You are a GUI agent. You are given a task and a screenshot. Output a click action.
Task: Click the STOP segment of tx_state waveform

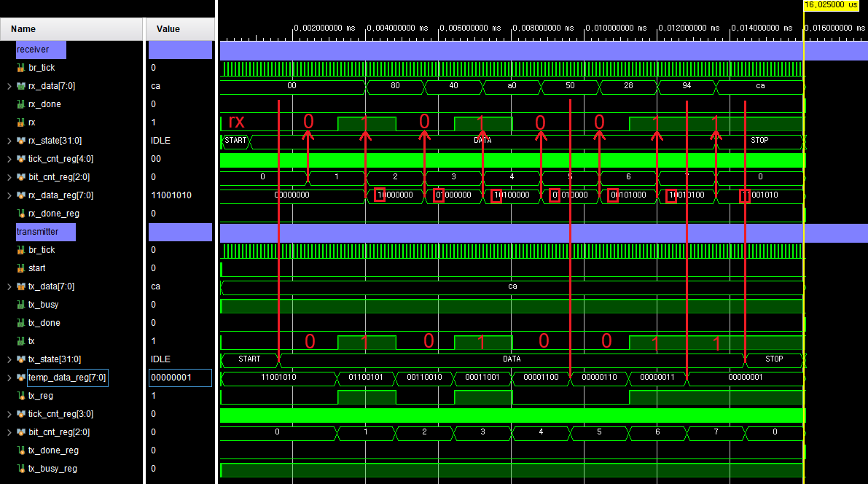pos(774,359)
